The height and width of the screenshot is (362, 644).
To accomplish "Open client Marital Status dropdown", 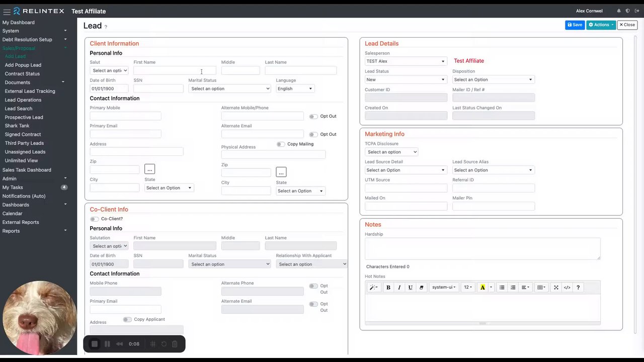I will coord(229,88).
